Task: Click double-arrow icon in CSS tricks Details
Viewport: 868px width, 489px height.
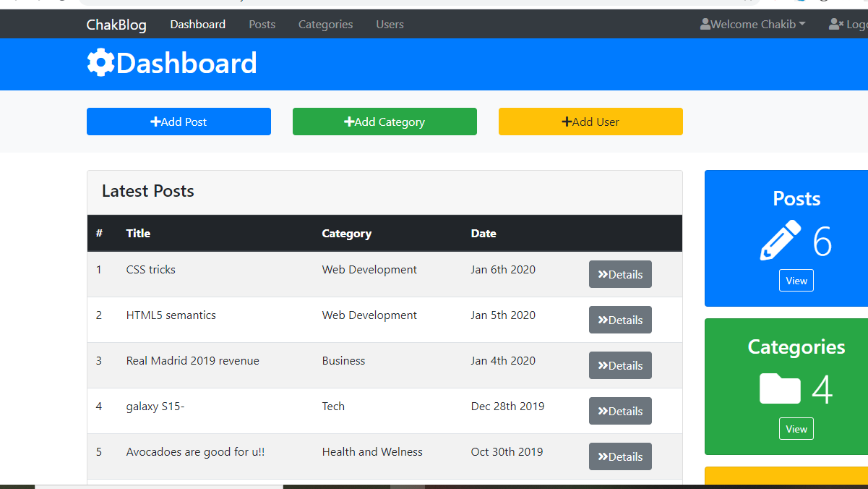Action: (603, 275)
